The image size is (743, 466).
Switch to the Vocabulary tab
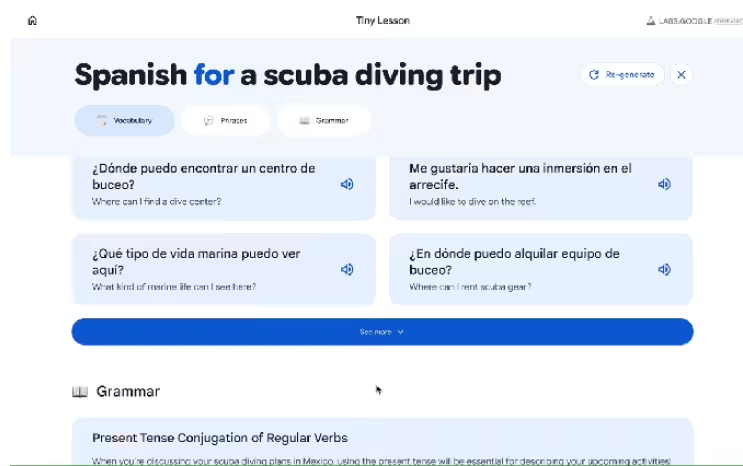coord(124,121)
